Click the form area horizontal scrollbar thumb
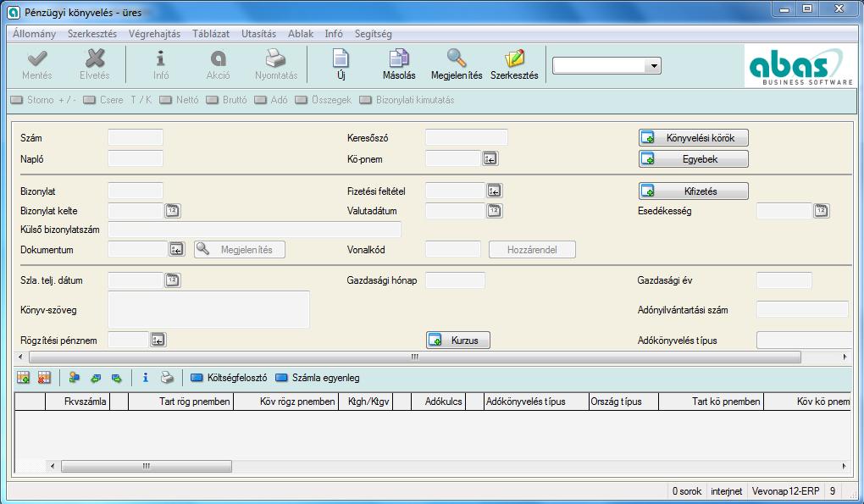 (415, 357)
